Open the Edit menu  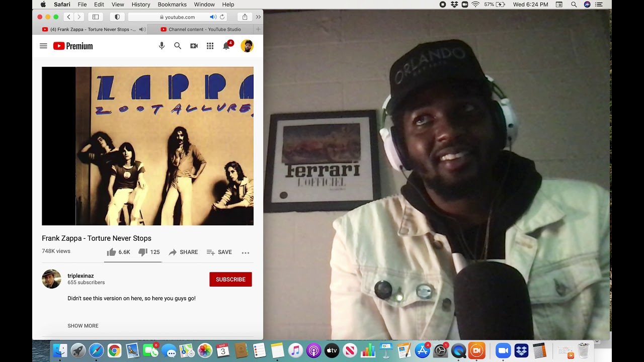pos(99,5)
